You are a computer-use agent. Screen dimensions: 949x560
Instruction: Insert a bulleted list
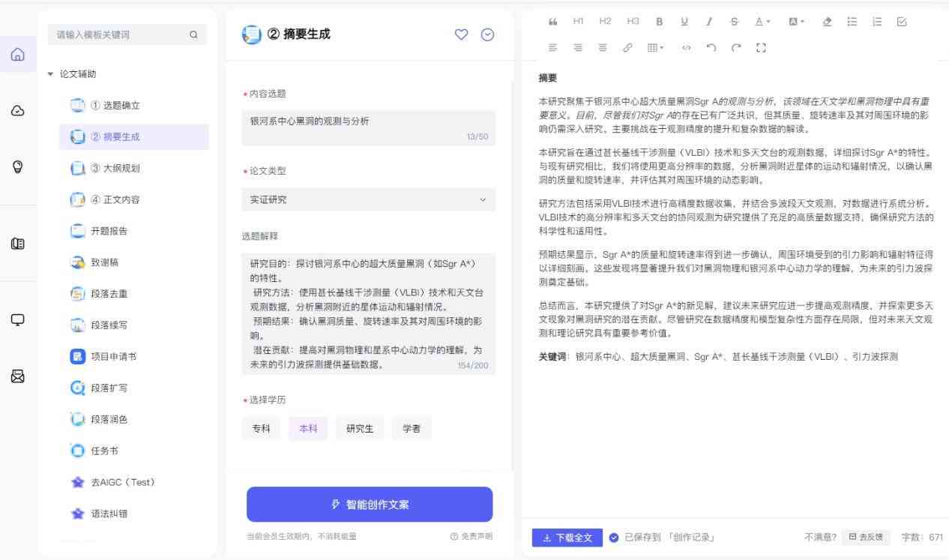coord(852,22)
